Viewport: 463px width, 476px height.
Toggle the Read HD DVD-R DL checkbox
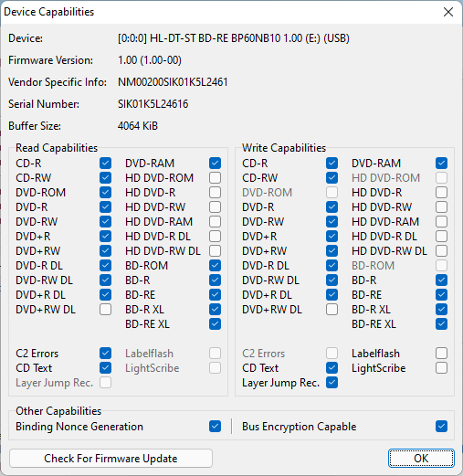pyautogui.click(x=215, y=236)
